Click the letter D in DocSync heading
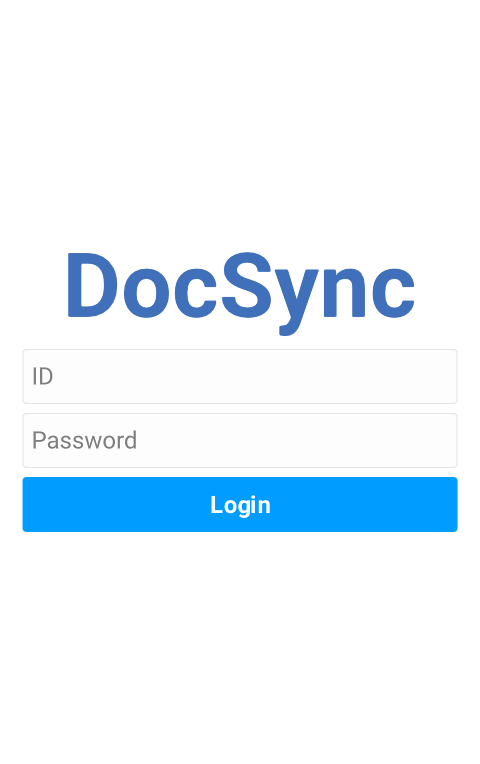The image size is (480, 764). click(92, 286)
